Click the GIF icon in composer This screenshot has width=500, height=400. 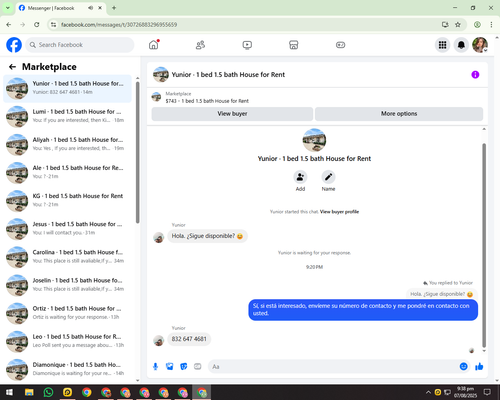198,367
